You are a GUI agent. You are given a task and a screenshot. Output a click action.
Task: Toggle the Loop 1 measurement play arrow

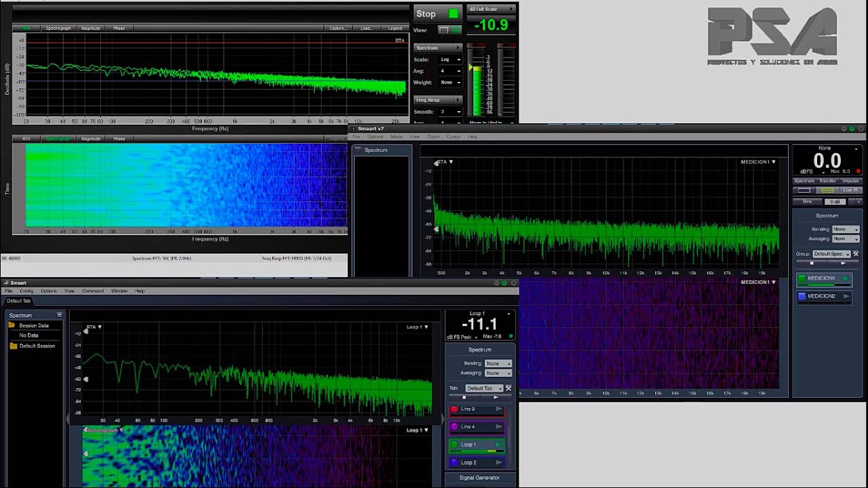tap(499, 445)
